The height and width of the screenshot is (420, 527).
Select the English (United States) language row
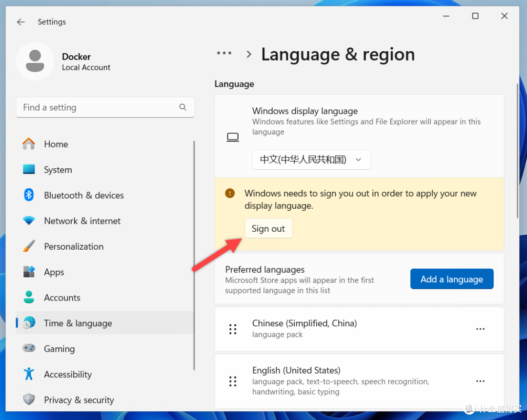tap(359, 381)
